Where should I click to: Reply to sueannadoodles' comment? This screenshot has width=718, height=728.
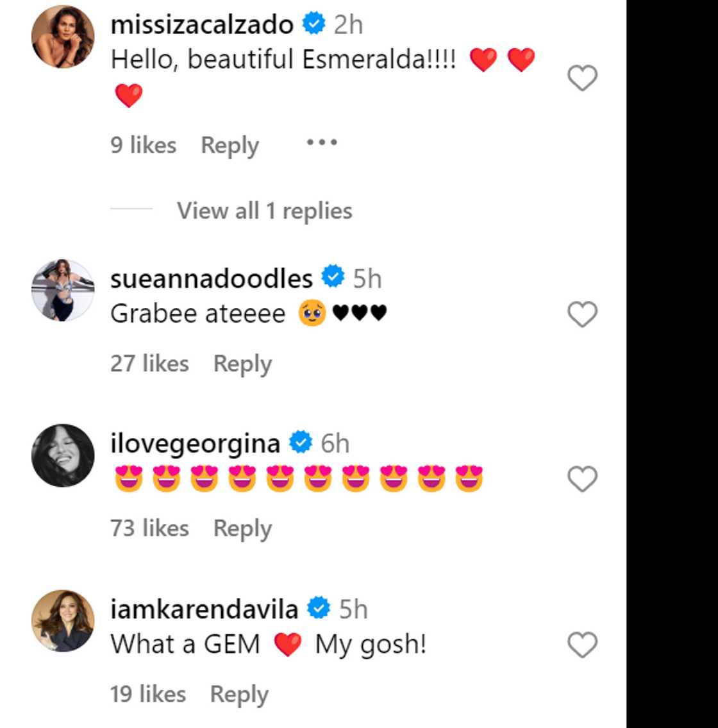pyautogui.click(x=242, y=364)
